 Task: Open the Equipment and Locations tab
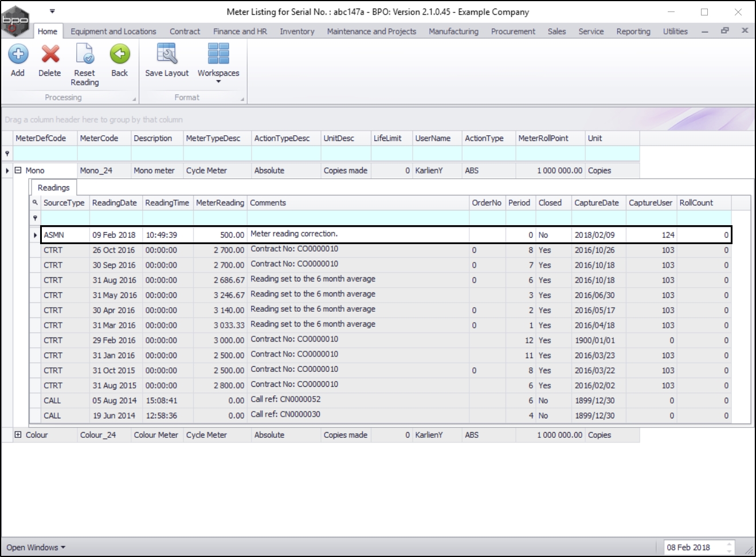point(113,32)
